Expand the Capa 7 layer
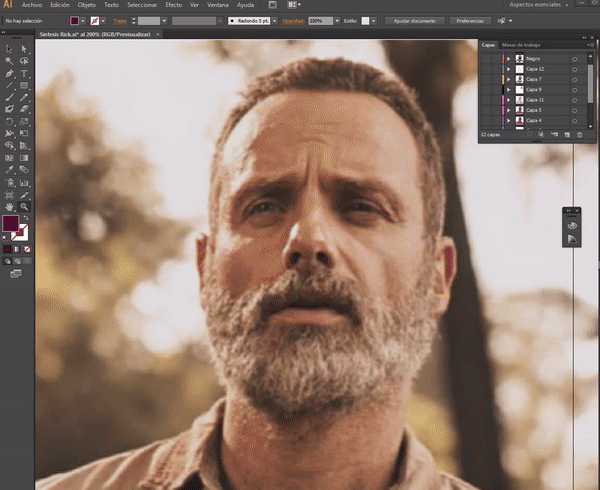The image size is (600, 490). point(509,80)
